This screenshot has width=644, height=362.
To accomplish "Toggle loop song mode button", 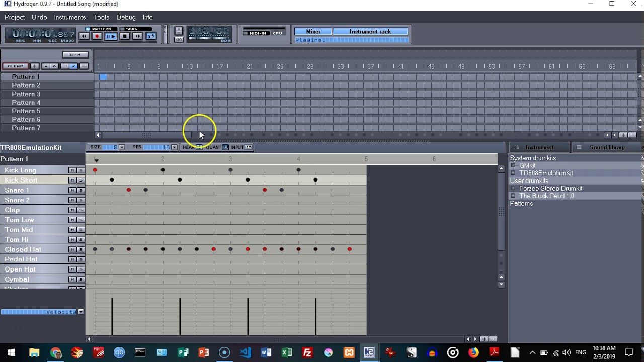I will pos(151,36).
